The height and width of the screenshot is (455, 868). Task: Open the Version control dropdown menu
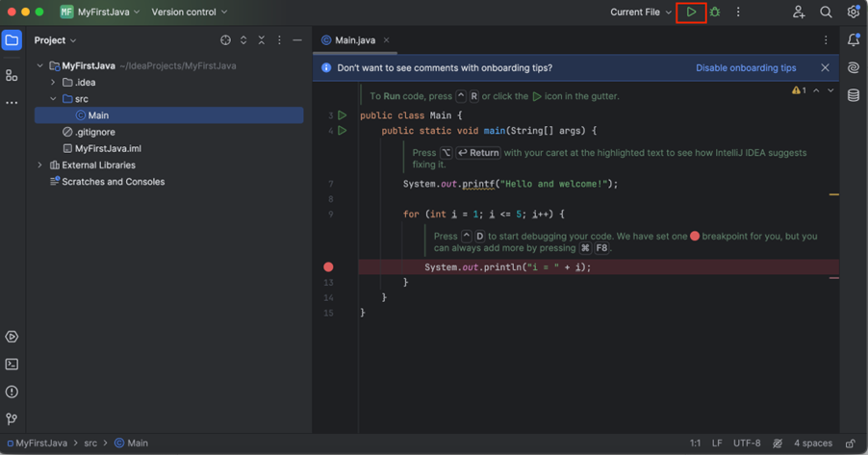point(190,13)
